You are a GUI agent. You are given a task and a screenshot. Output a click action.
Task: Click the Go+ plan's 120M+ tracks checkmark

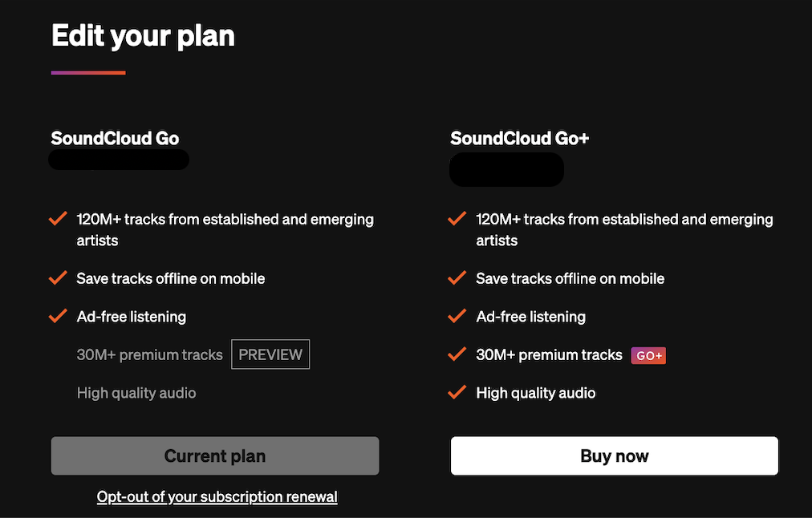click(x=457, y=219)
